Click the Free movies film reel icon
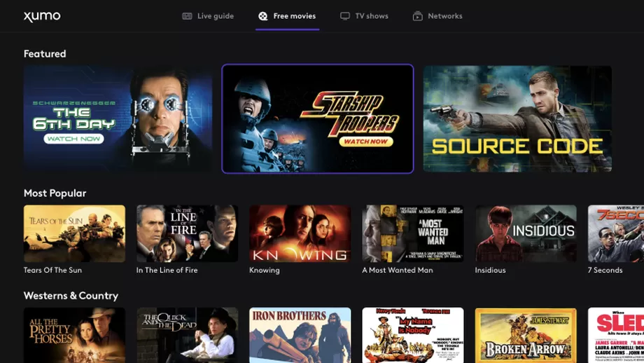The width and height of the screenshot is (644, 363). 262,16
